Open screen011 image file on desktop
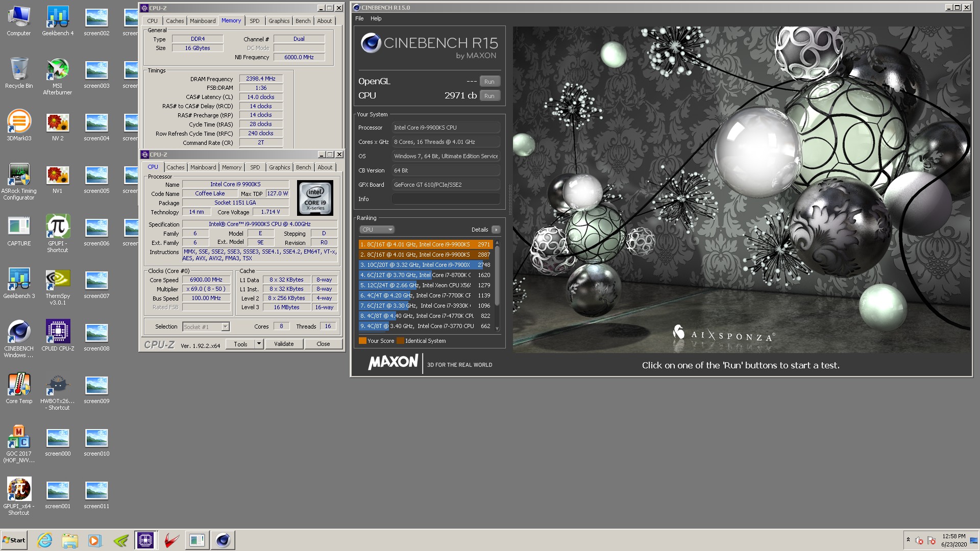The image size is (980, 551). 96,494
